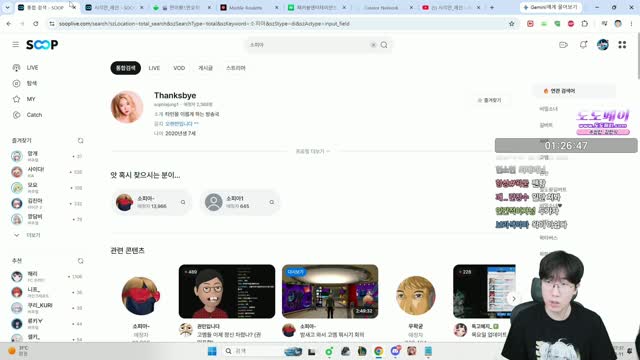Image resolution: width=640 pixels, height=360 pixels.
Task: Open the hamburger menu beside SOOP logo
Action: [x=16, y=44]
